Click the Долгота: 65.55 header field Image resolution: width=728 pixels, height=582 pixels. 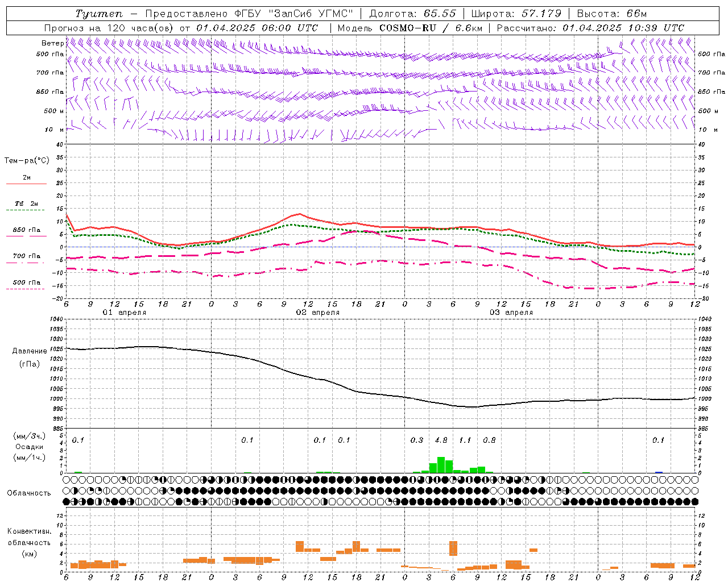click(413, 14)
